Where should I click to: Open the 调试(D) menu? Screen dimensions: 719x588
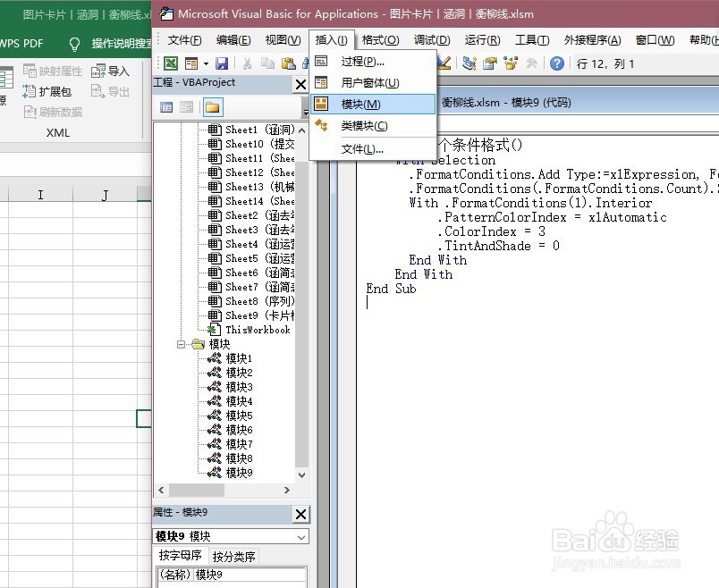click(x=432, y=40)
